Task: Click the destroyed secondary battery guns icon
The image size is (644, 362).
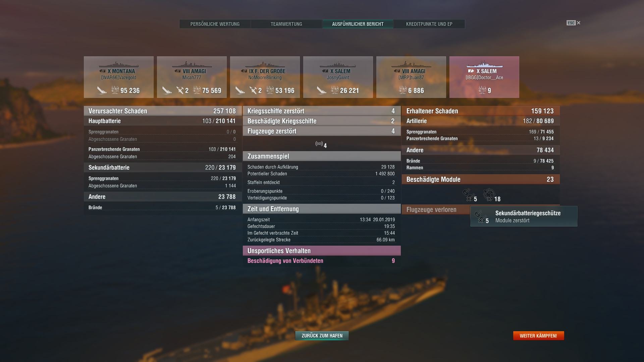Action: 468,194
